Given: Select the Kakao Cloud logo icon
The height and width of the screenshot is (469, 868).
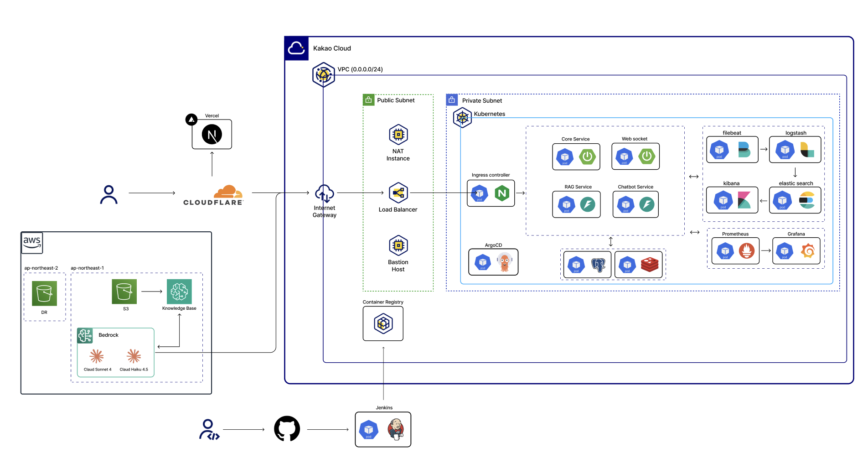Looking at the screenshot, I should 296,48.
